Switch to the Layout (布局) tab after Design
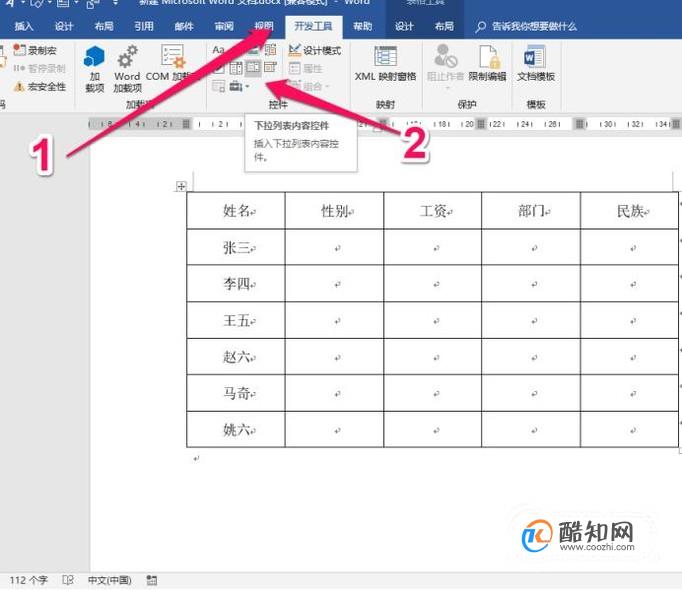Screen dimensions: 682x590 tap(104, 27)
